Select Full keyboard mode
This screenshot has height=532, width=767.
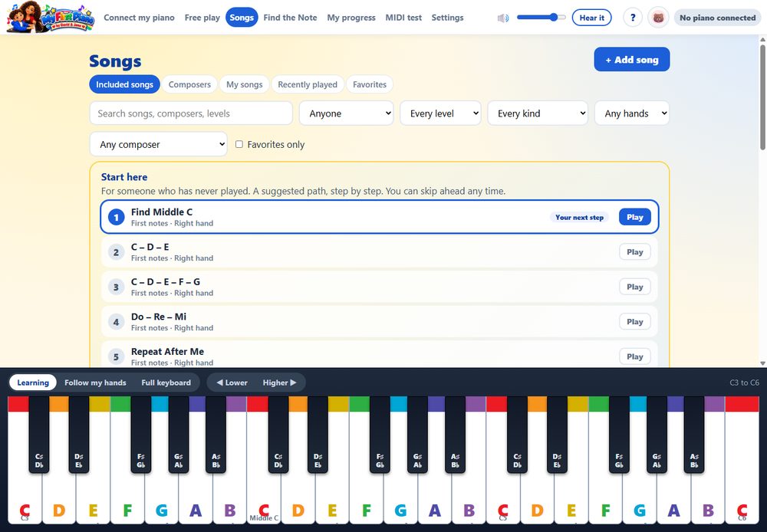click(166, 383)
